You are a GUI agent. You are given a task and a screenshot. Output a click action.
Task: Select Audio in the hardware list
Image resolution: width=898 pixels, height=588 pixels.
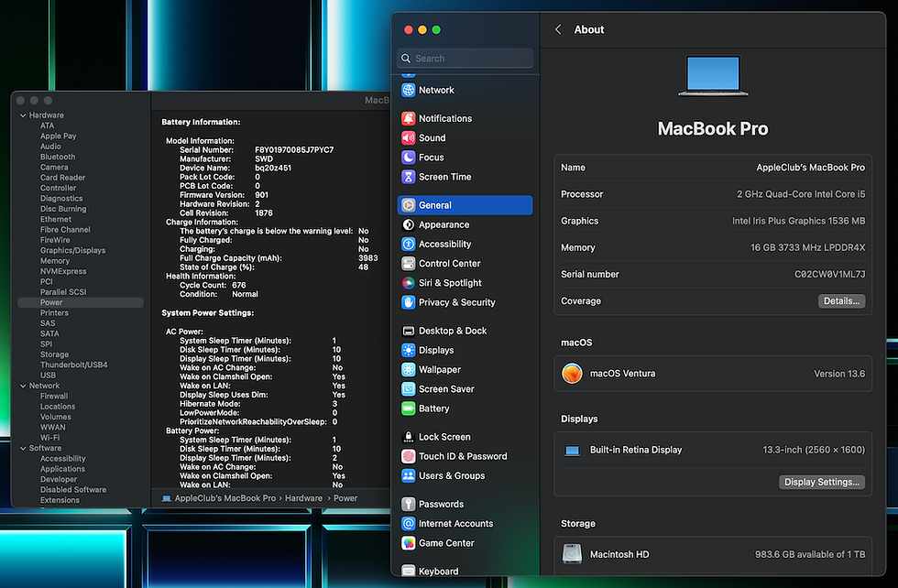pos(50,147)
